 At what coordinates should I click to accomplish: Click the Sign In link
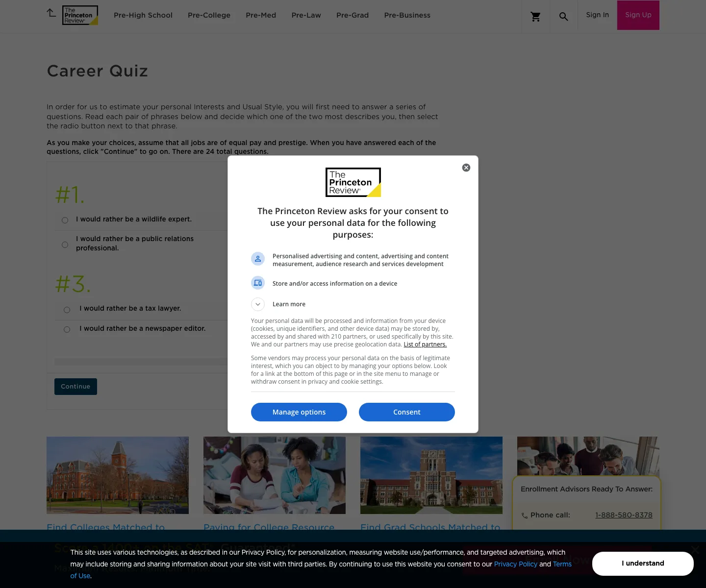(x=597, y=15)
